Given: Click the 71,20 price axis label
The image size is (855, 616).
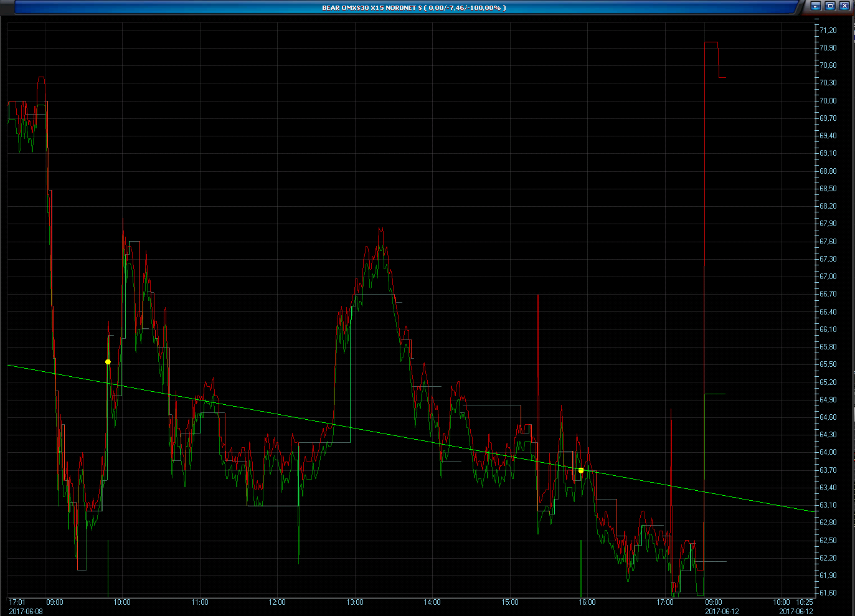Looking at the screenshot, I should coord(828,31).
